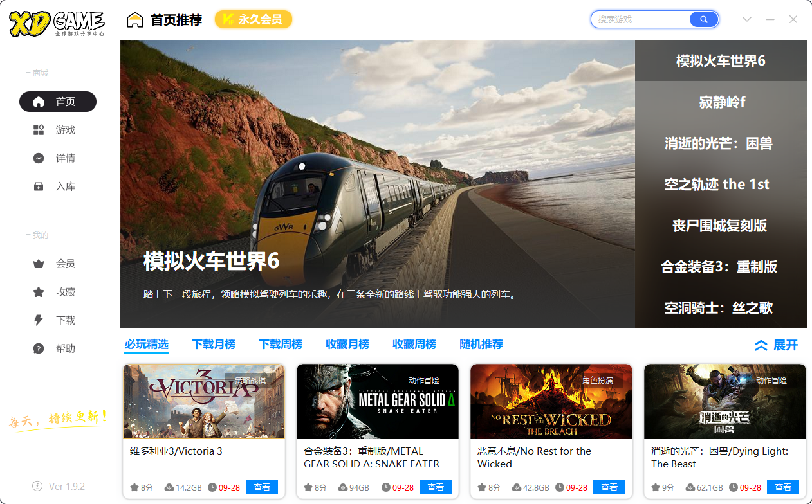Expand the game list with 展开
This screenshot has width=812, height=504.
click(x=776, y=345)
